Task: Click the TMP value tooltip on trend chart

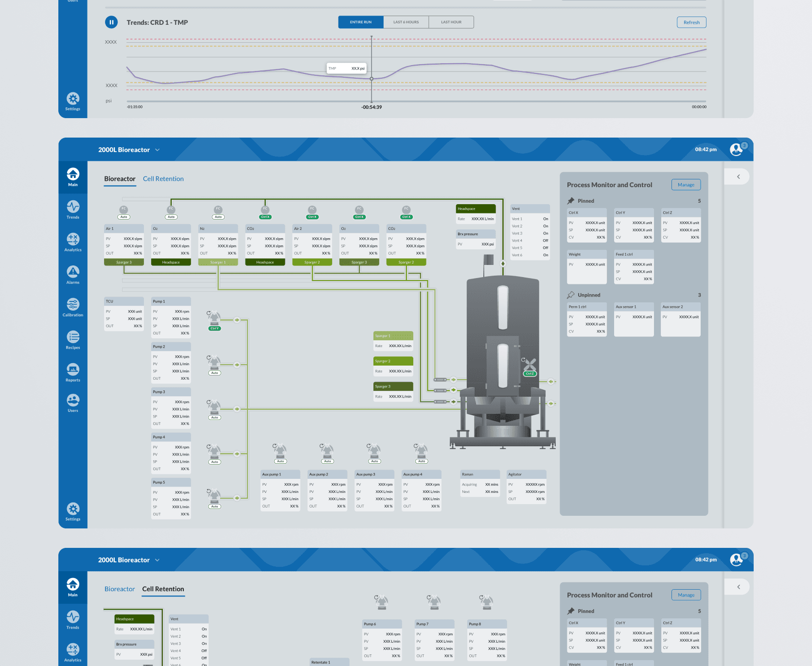Action: click(x=346, y=69)
